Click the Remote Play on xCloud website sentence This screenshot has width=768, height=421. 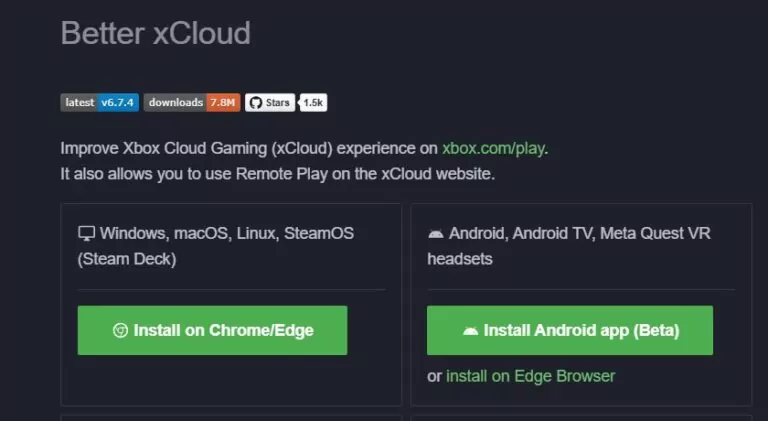coord(278,174)
